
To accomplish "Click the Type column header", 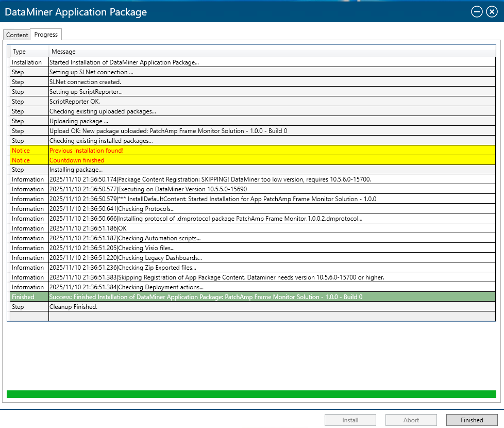I will [29, 52].
